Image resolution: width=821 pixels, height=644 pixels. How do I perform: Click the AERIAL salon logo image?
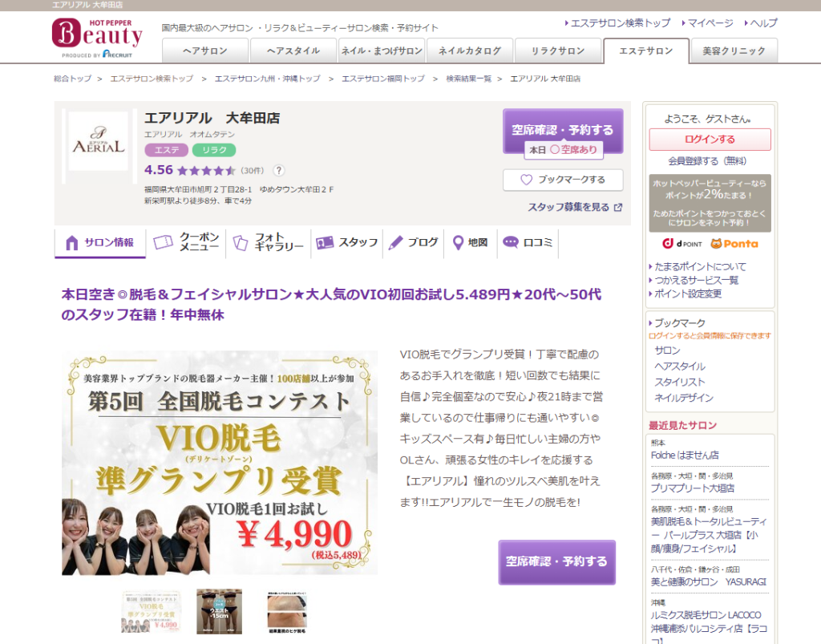[x=98, y=141]
